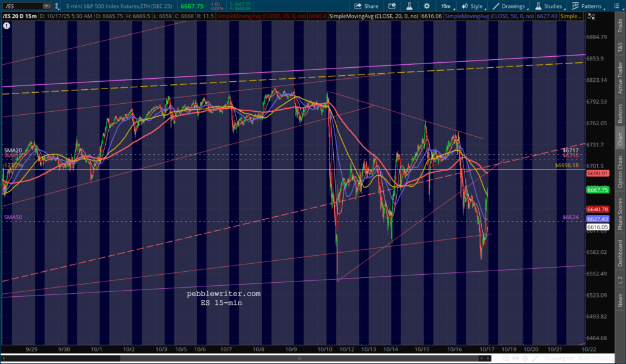Click the 6552.49 price axis value

point(597,274)
